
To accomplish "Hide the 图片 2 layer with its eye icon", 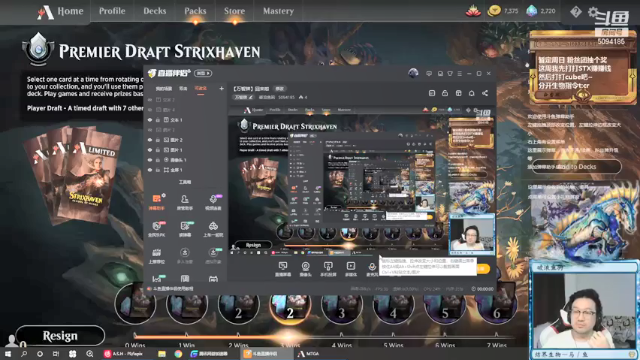I will [150, 140].
